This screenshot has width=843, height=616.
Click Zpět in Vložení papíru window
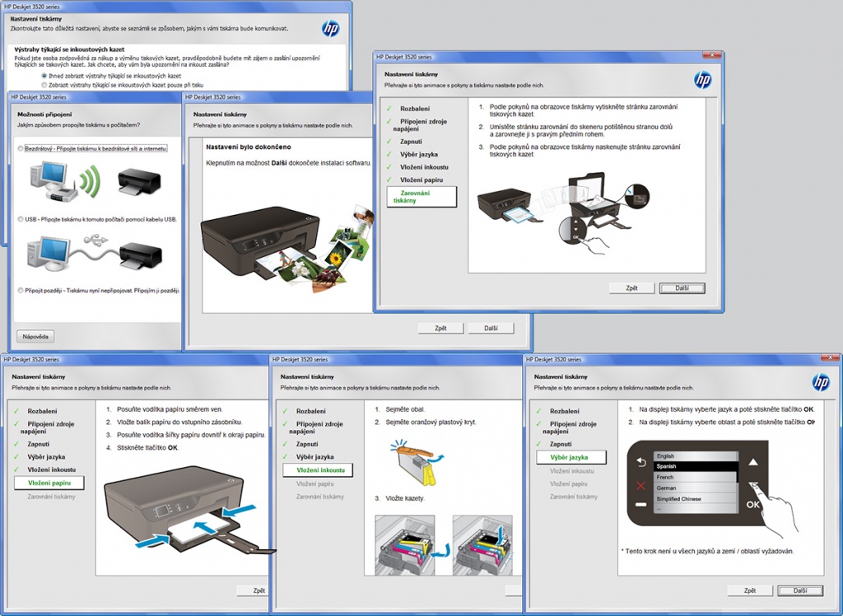[x=253, y=590]
